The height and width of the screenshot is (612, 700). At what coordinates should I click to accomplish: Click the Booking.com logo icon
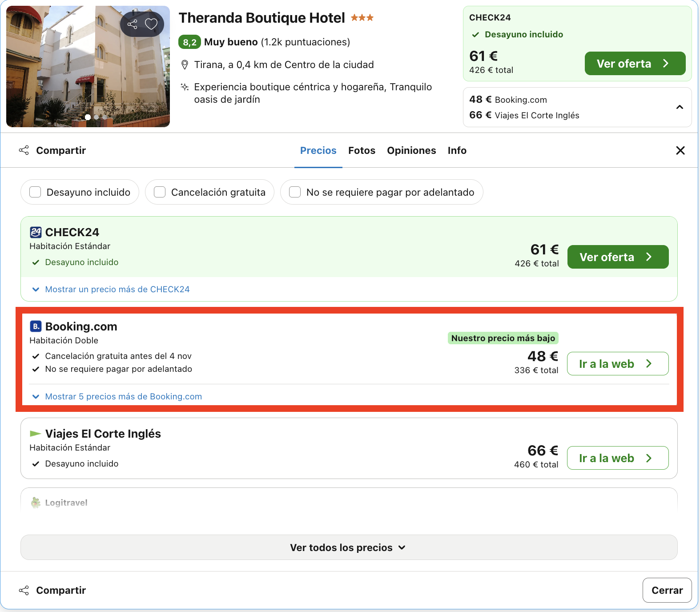(x=36, y=326)
